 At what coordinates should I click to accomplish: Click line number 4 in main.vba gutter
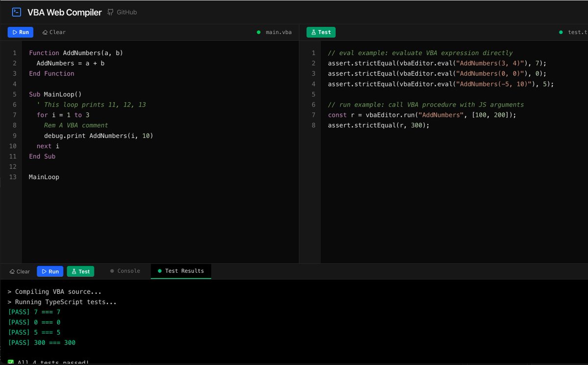tap(14, 84)
